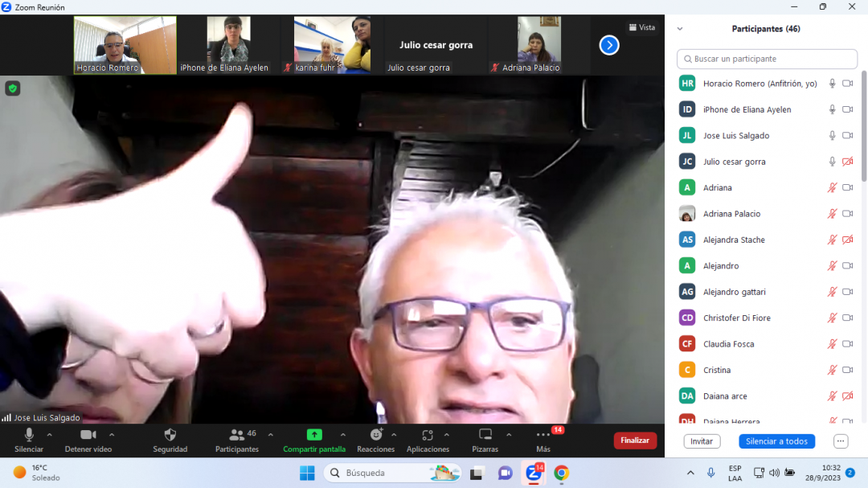Toggle Horacio Romero's camera in participant list

click(x=848, y=84)
